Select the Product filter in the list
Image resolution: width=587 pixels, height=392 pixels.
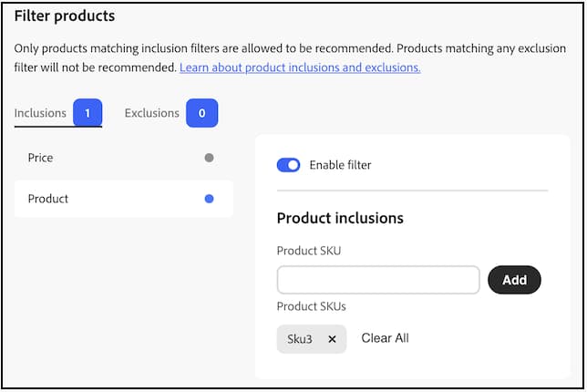(48, 199)
